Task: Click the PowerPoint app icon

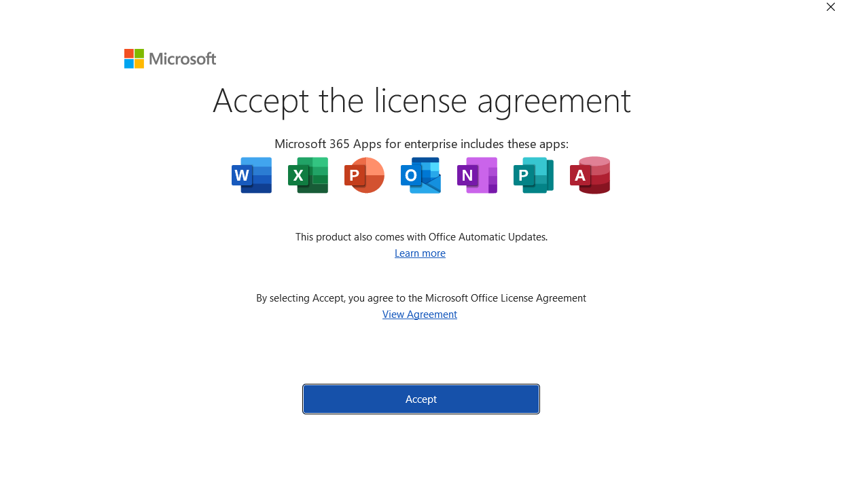Action: tap(364, 175)
